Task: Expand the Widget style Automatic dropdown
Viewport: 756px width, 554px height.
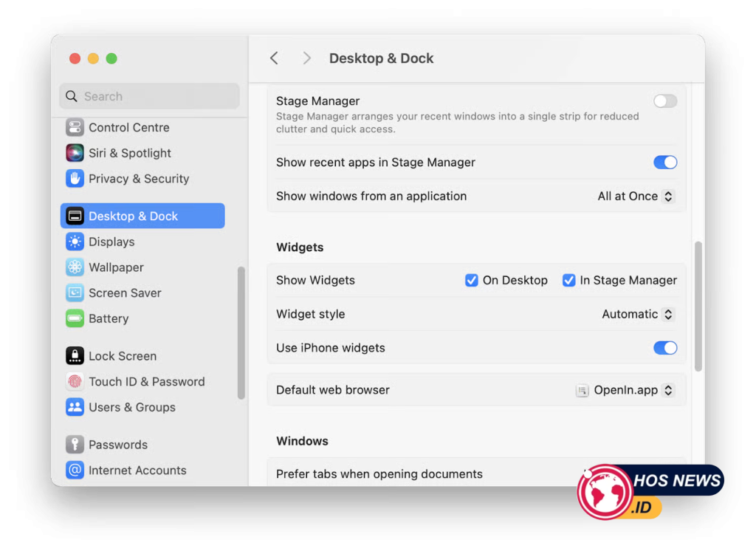Action: (x=637, y=314)
